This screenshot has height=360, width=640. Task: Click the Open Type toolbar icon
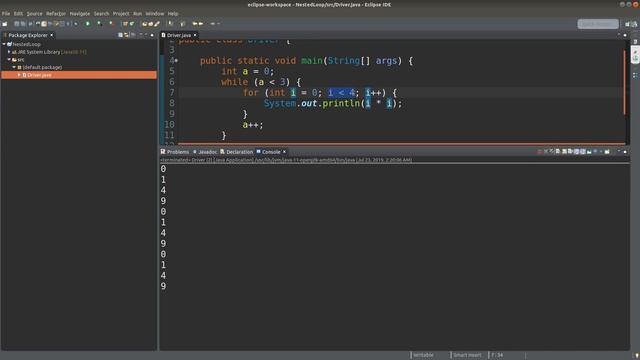pyautogui.click(x=144, y=24)
